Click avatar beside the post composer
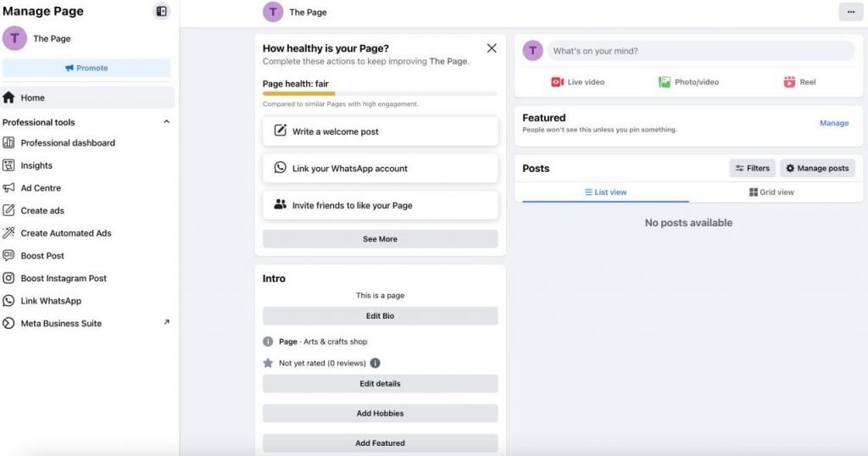The image size is (868, 456). pos(532,51)
